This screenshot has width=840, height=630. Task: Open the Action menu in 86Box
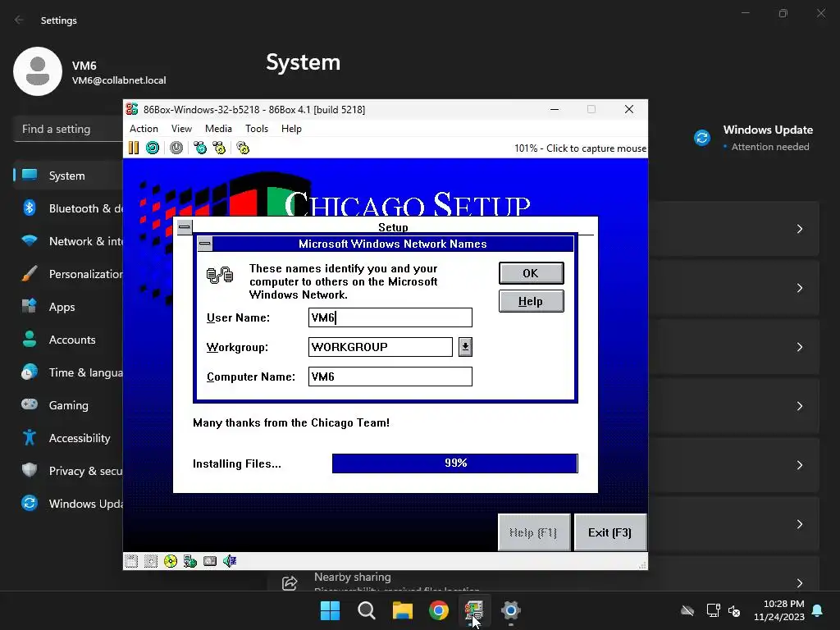pos(144,129)
